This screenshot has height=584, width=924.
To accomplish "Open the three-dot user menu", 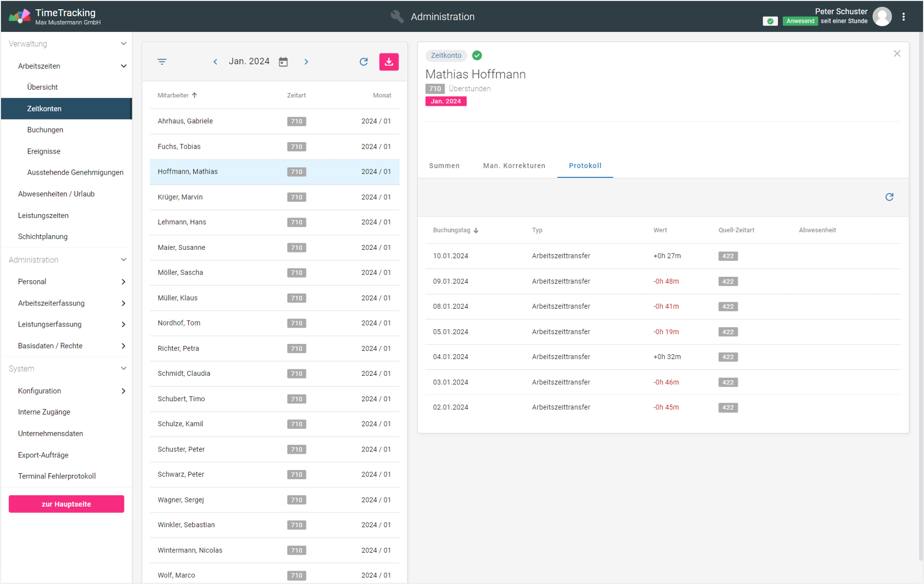I will coord(903,17).
